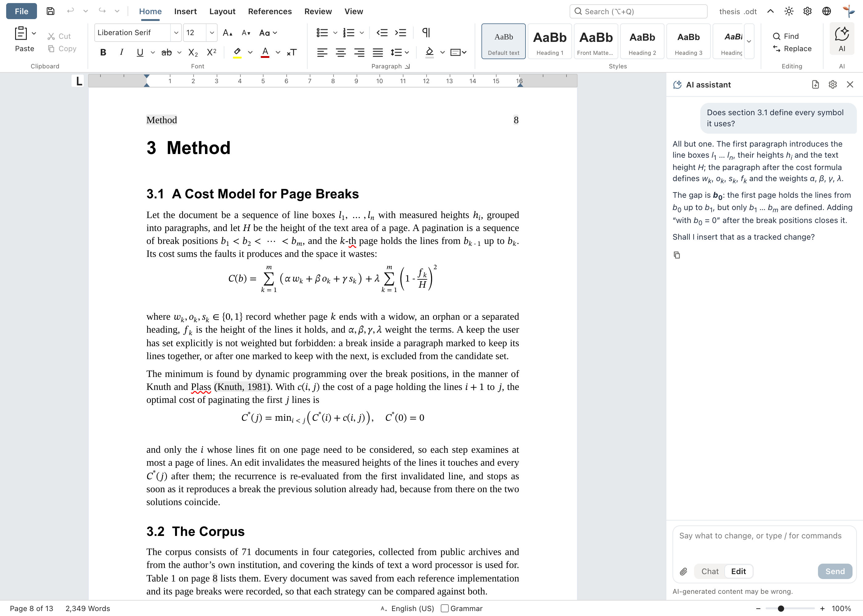The image size is (863, 616).
Task: Toggle Bold formatting
Action: coord(103,52)
